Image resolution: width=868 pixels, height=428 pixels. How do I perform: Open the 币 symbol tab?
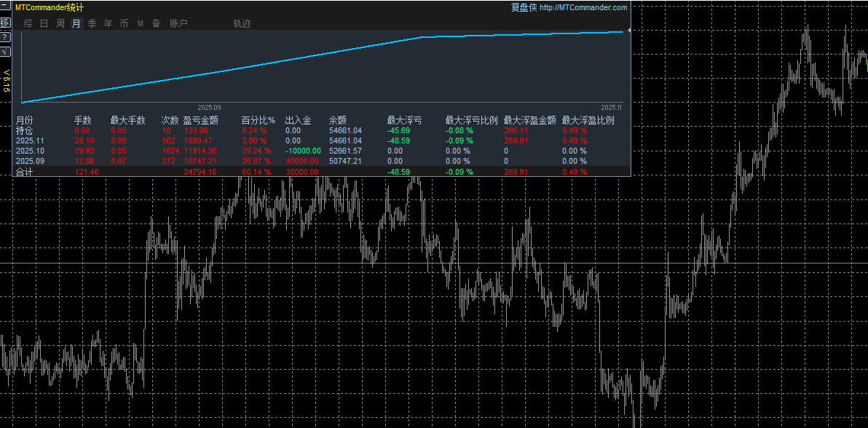click(124, 23)
